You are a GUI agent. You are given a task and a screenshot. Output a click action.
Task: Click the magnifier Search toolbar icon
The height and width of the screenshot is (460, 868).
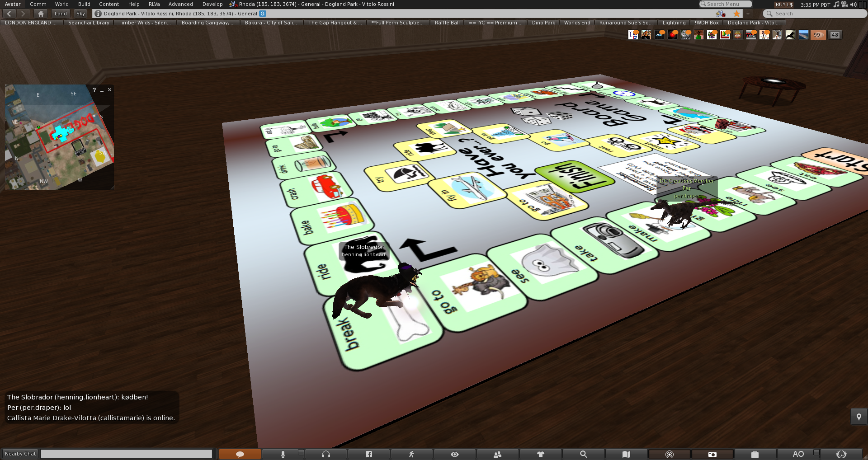point(583,454)
